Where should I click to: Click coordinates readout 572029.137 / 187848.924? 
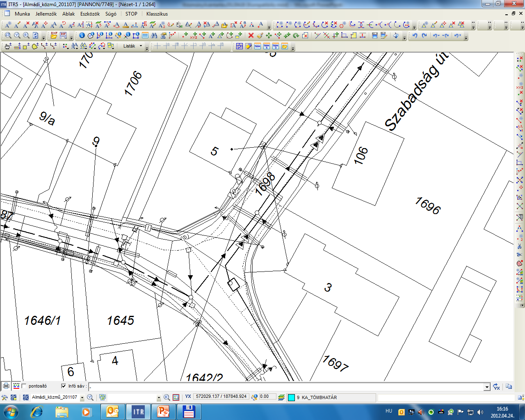pos(221,397)
